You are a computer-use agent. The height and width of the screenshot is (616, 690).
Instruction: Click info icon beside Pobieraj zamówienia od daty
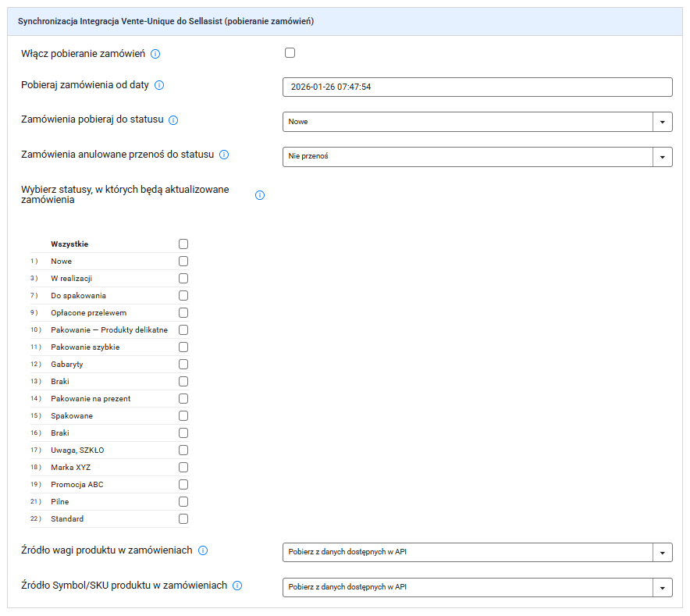[159, 86]
